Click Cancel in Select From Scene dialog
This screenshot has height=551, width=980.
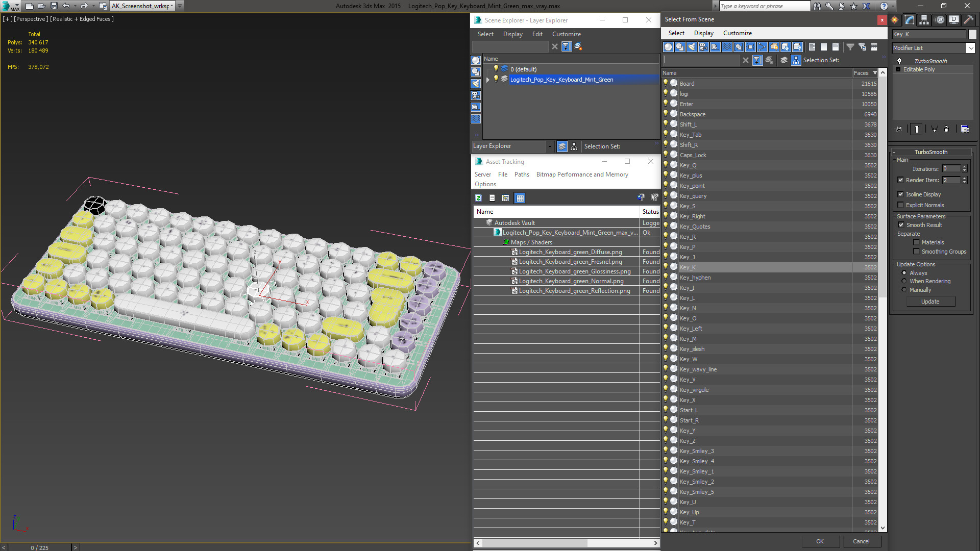click(x=861, y=541)
